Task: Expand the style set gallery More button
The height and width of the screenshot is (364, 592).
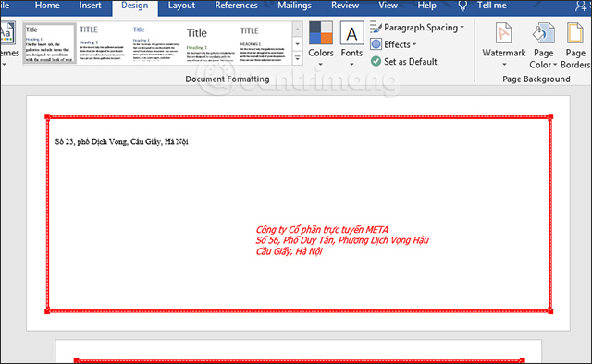Action: click(298, 58)
